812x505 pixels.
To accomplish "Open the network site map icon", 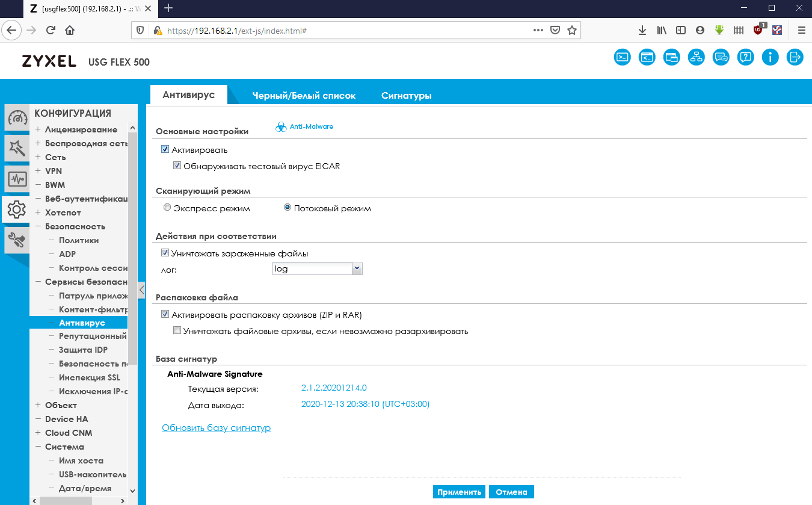I will tap(696, 57).
